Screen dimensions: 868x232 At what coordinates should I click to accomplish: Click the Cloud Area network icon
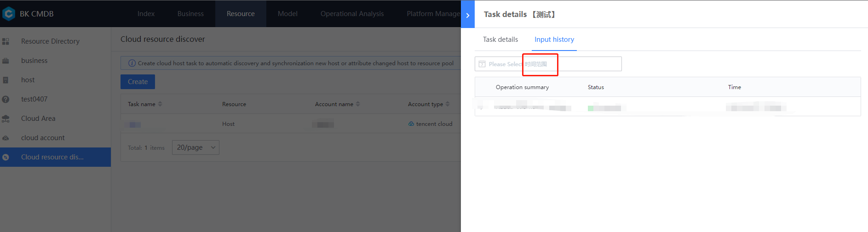tap(6, 119)
